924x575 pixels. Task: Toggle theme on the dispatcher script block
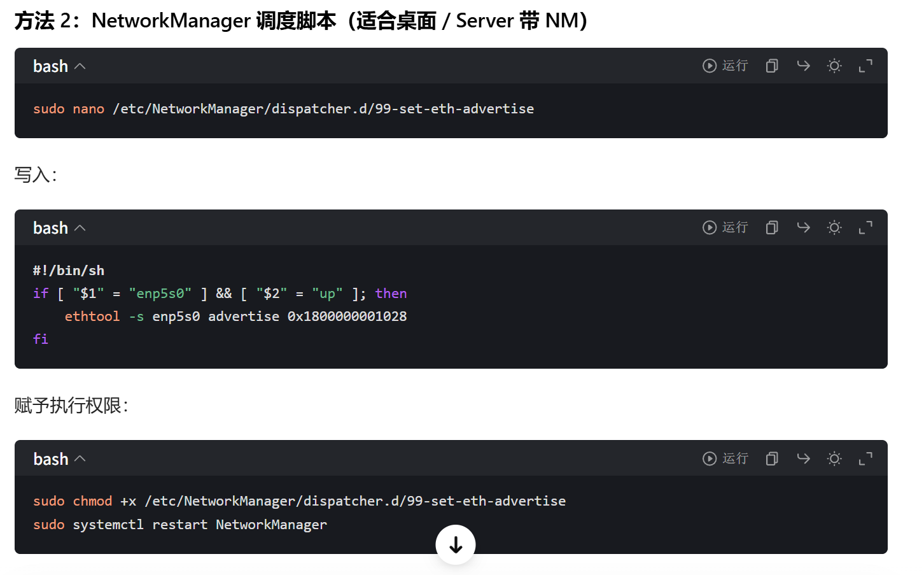834,227
